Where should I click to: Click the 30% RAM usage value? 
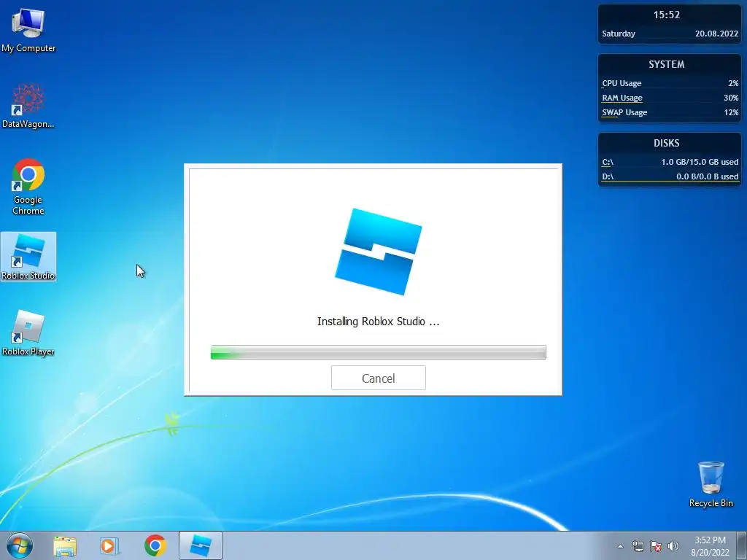tap(731, 98)
